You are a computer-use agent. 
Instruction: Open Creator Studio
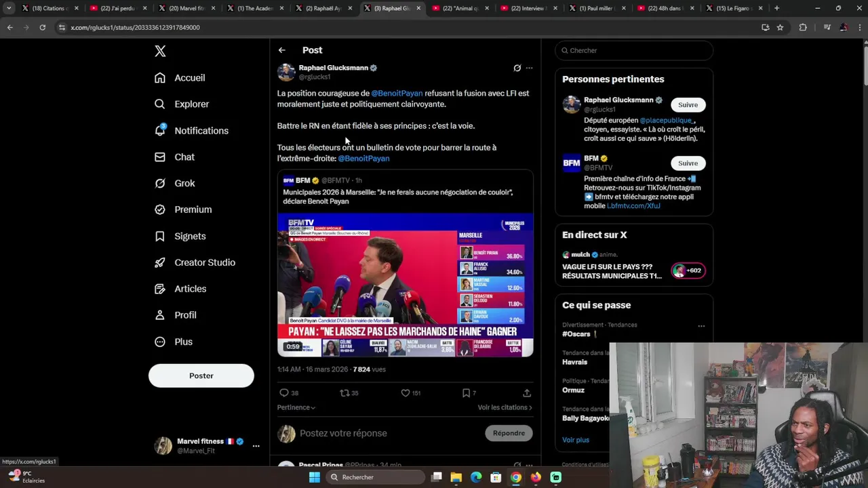click(195, 262)
